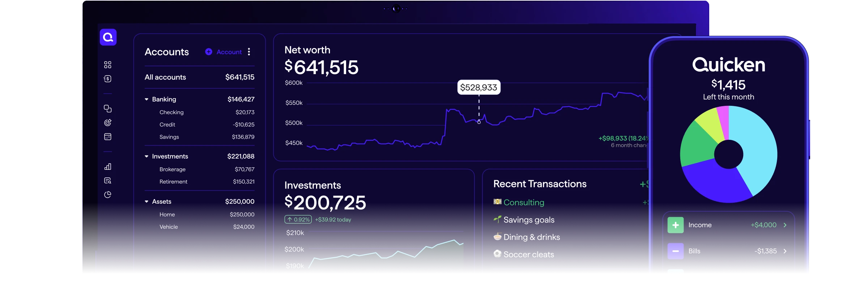Select All accounts row

click(200, 77)
